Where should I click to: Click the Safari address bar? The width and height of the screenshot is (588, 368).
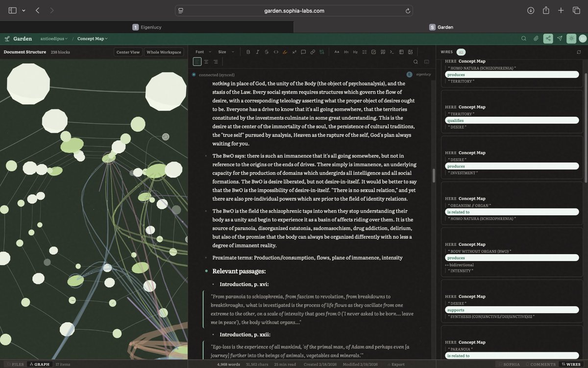[294, 10]
